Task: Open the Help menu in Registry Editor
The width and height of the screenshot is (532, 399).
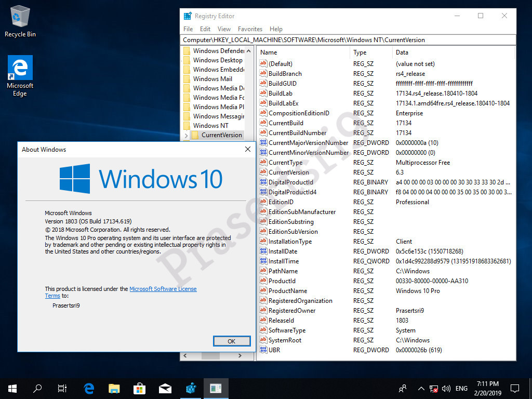Action: [x=276, y=29]
